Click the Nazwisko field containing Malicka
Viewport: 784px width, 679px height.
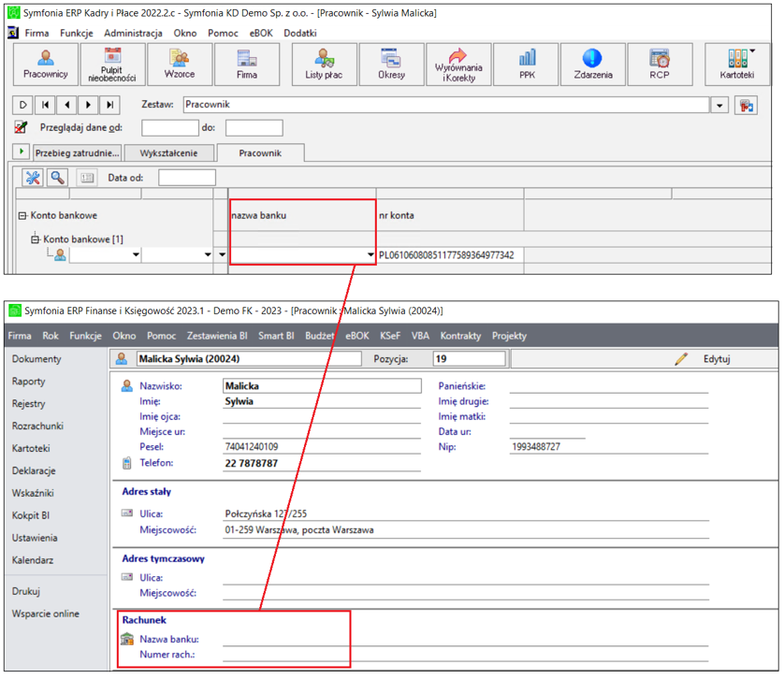322,386
